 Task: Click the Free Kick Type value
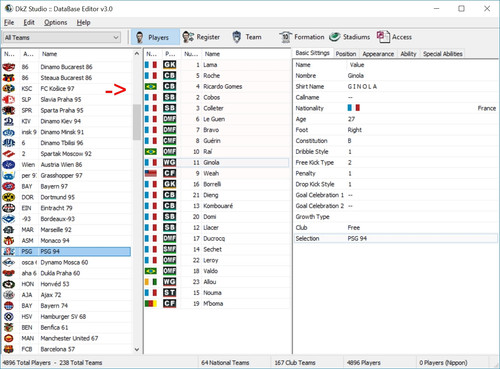(x=350, y=162)
